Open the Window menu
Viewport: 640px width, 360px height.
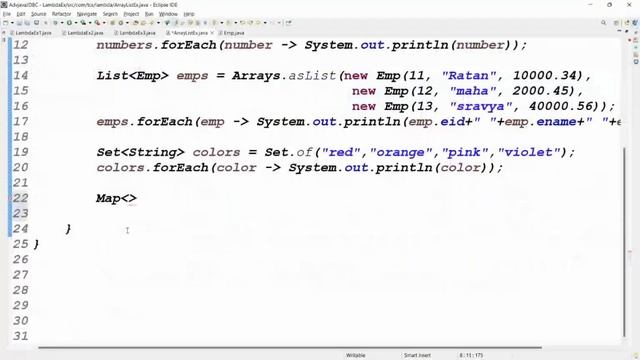[168, 14]
